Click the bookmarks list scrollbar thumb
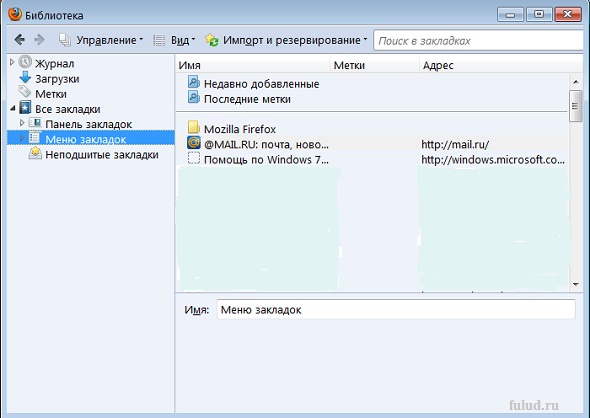The width and height of the screenshot is (590, 418). point(575,106)
